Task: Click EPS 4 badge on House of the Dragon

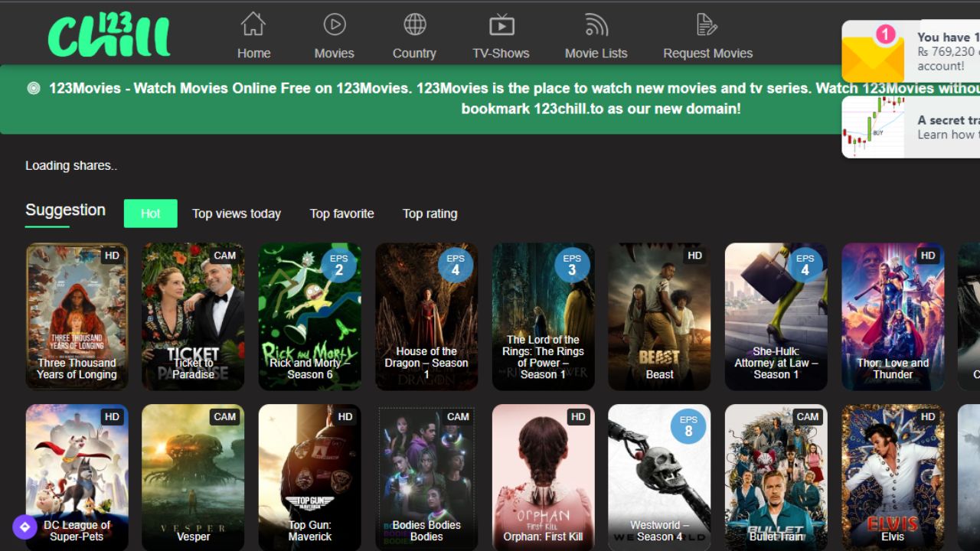Action: click(456, 265)
